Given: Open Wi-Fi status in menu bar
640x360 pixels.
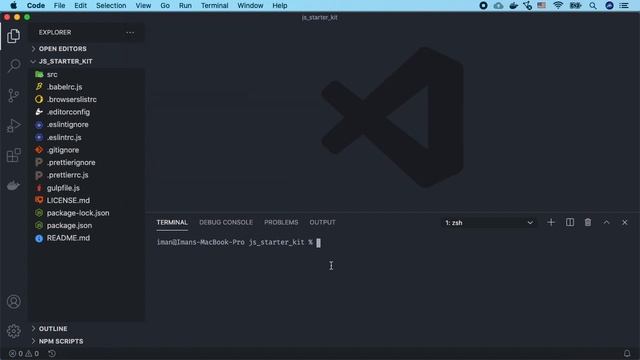Looking at the screenshot, I should pos(558,6).
